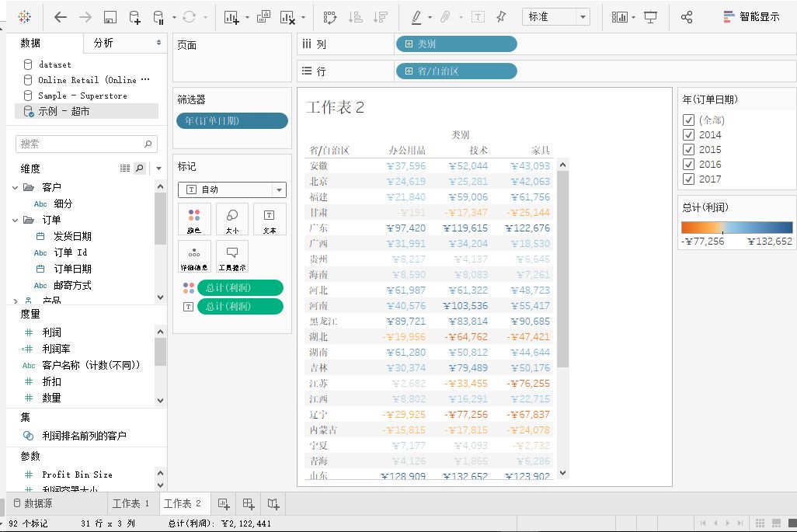Click the new dashboard tab icon

point(249,503)
